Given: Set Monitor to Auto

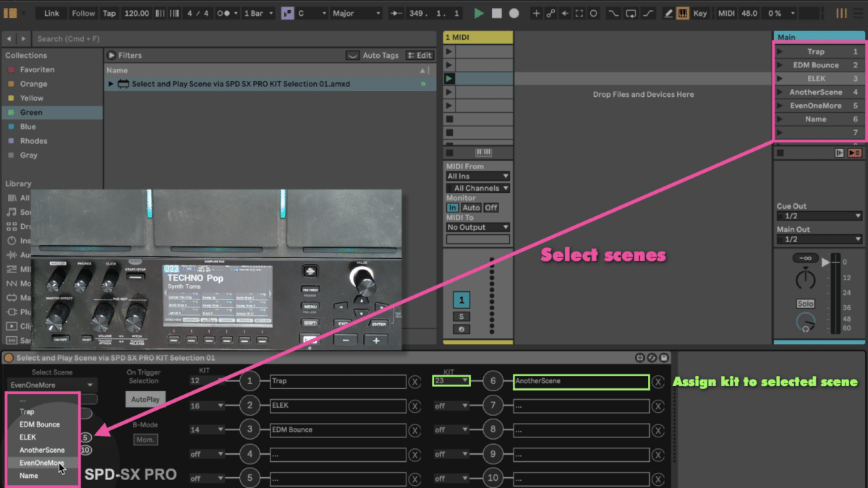Looking at the screenshot, I should [x=471, y=207].
